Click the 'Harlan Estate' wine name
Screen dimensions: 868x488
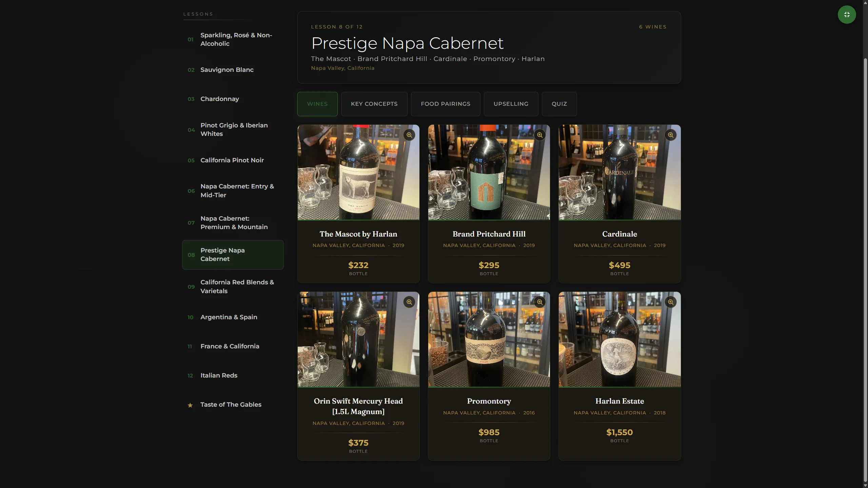pos(619,401)
